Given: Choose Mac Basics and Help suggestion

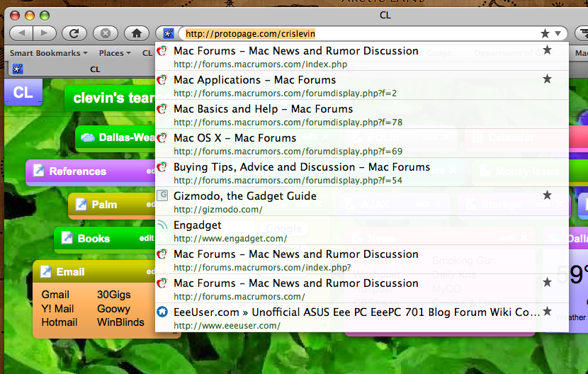Looking at the screenshot, I should 362,115.
